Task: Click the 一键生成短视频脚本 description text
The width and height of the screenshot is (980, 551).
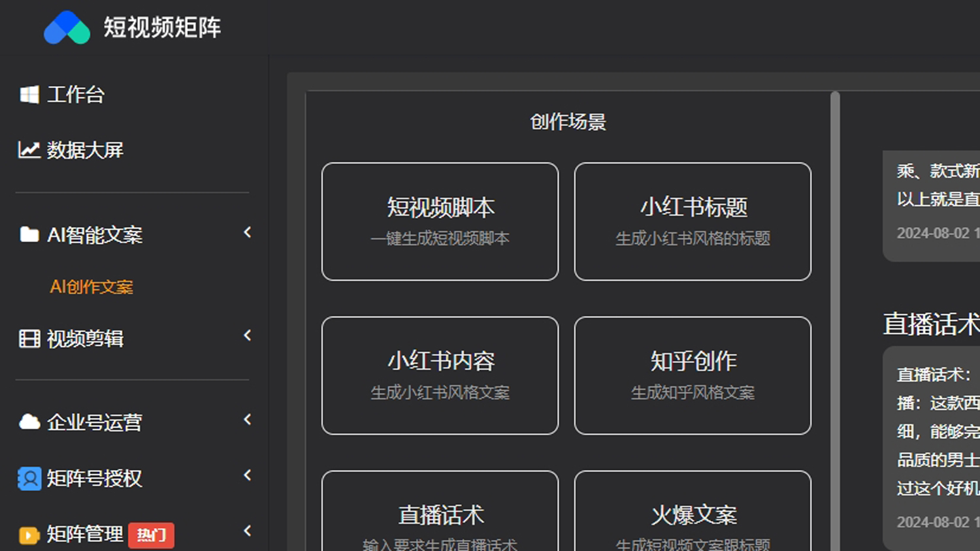Action: tap(440, 238)
